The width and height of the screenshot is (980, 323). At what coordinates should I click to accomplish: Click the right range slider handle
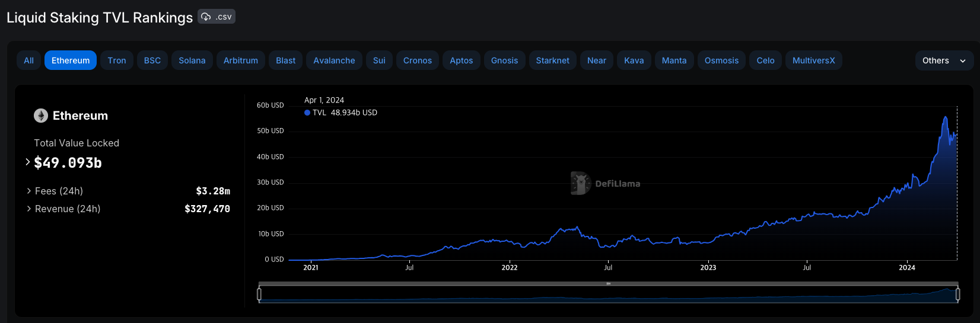point(957,294)
